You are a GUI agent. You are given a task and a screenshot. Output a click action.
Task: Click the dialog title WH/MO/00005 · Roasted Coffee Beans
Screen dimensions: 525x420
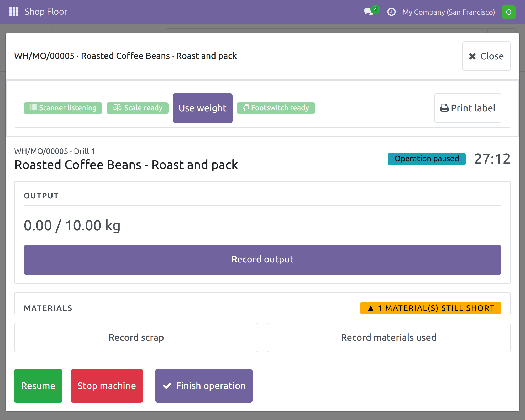125,56
